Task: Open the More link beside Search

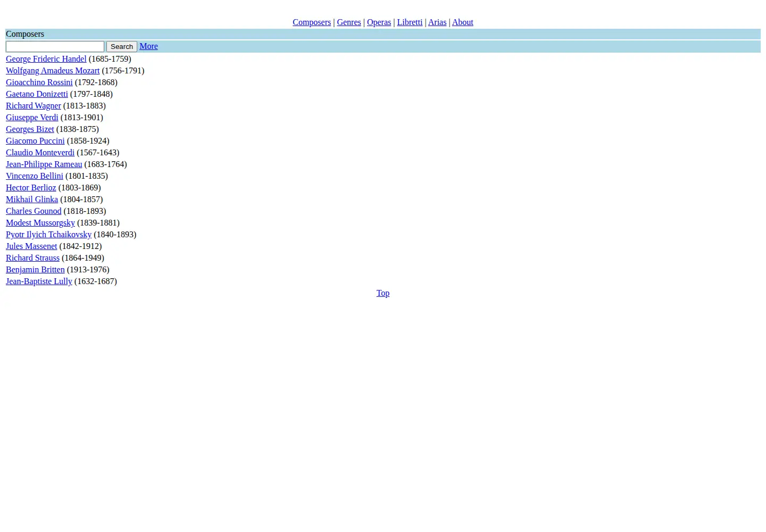Action: coord(148,46)
